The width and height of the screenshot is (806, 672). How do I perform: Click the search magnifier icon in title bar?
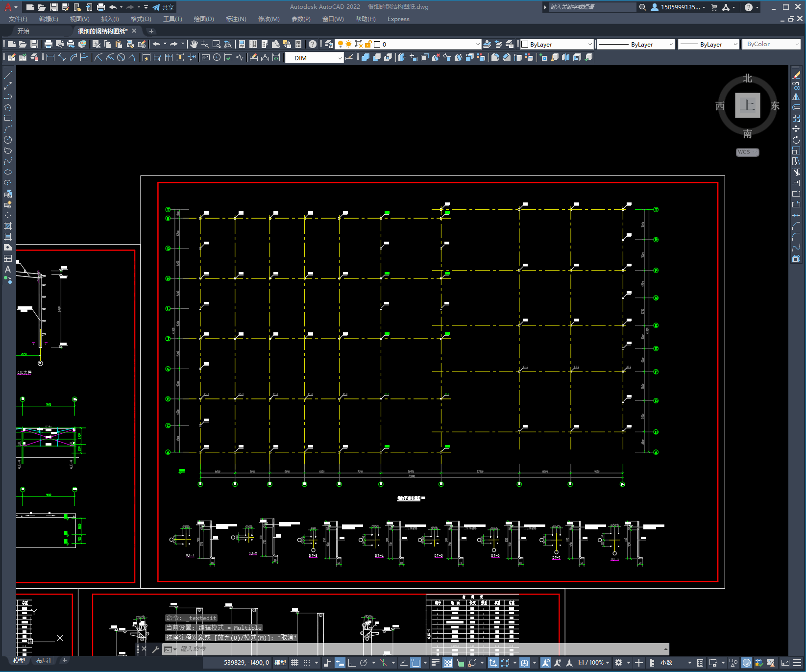click(x=643, y=7)
